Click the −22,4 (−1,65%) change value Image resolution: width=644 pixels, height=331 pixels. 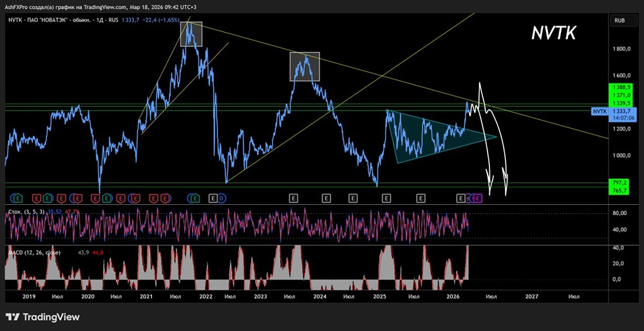[x=162, y=21]
